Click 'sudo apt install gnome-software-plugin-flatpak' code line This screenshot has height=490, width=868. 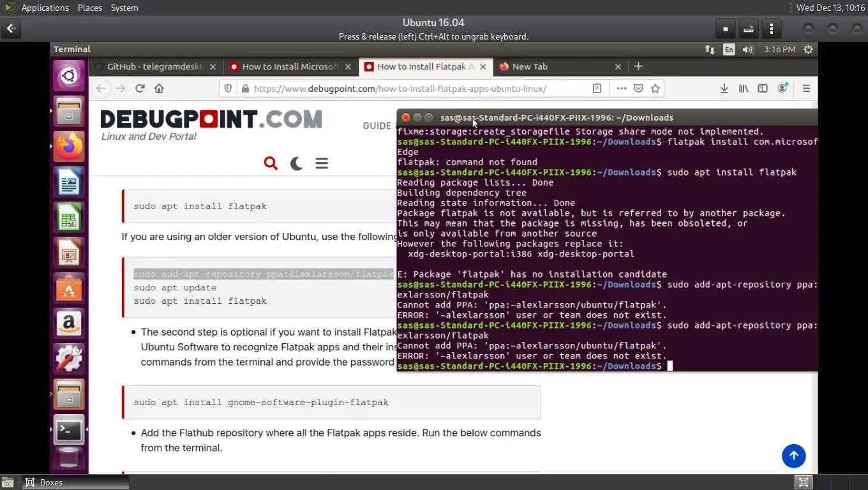[261, 403]
